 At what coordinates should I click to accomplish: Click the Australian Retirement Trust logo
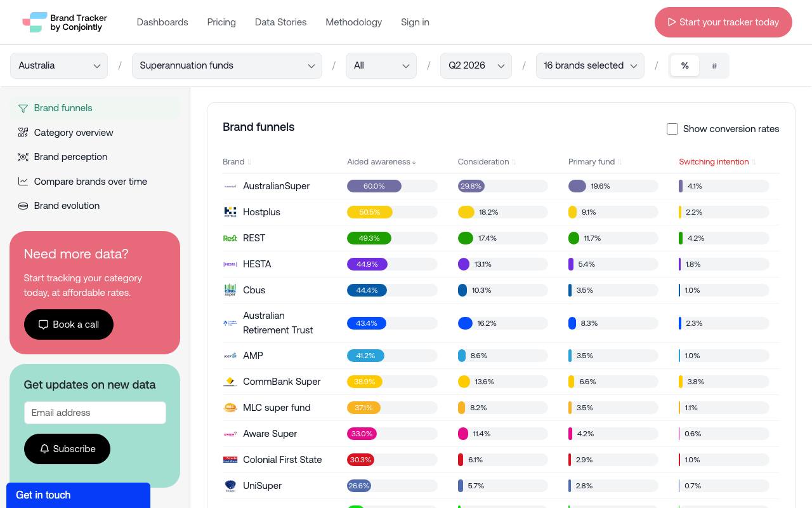(x=230, y=323)
